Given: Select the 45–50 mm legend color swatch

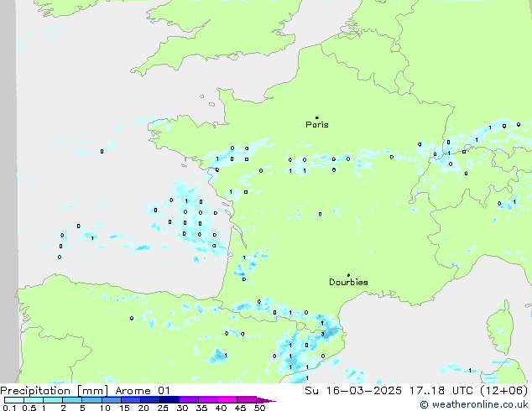Looking at the screenshot, I should click(x=247, y=400).
